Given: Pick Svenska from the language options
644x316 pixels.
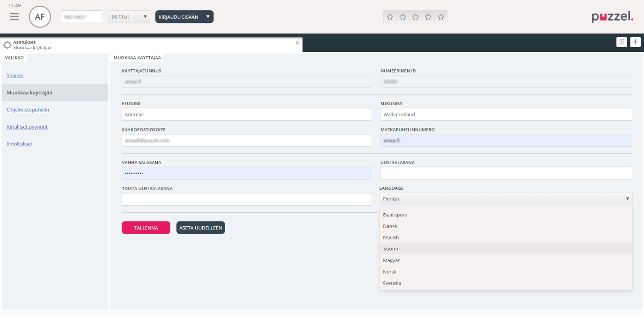Looking at the screenshot, I should [x=392, y=283].
